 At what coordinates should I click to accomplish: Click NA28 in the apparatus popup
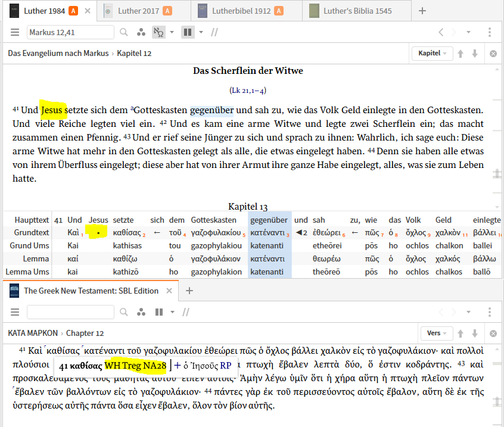[155, 366]
